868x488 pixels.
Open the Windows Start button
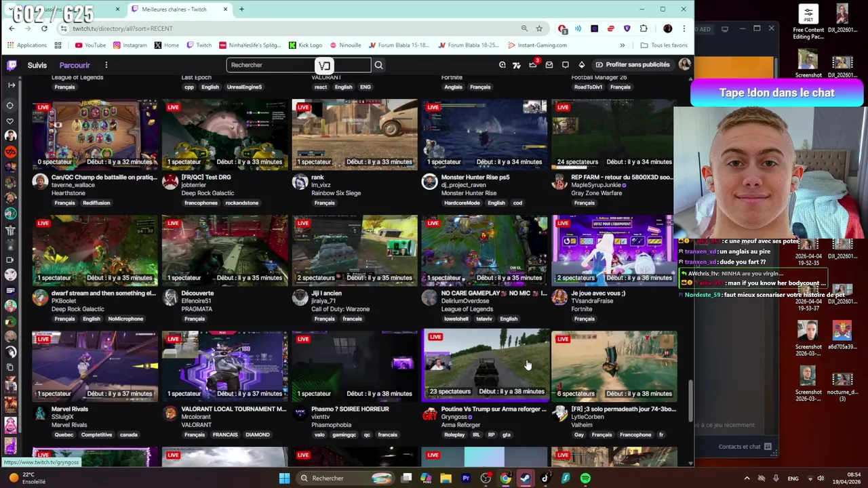click(x=284, y=479)
